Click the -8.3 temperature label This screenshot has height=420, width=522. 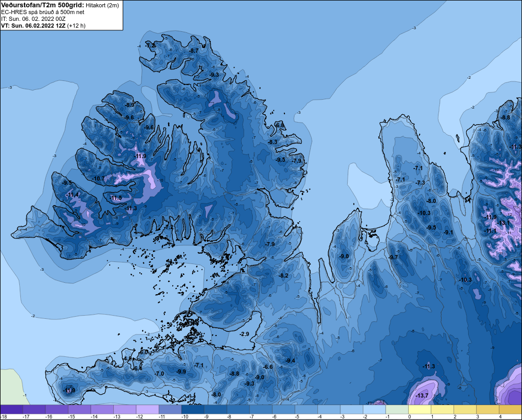coord(273,142)
